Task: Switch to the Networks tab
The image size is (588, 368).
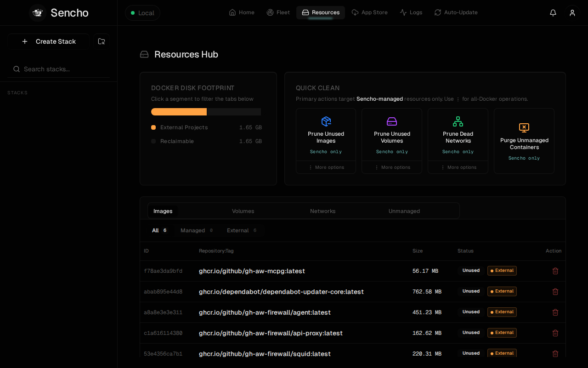Action: click(323, 211)
